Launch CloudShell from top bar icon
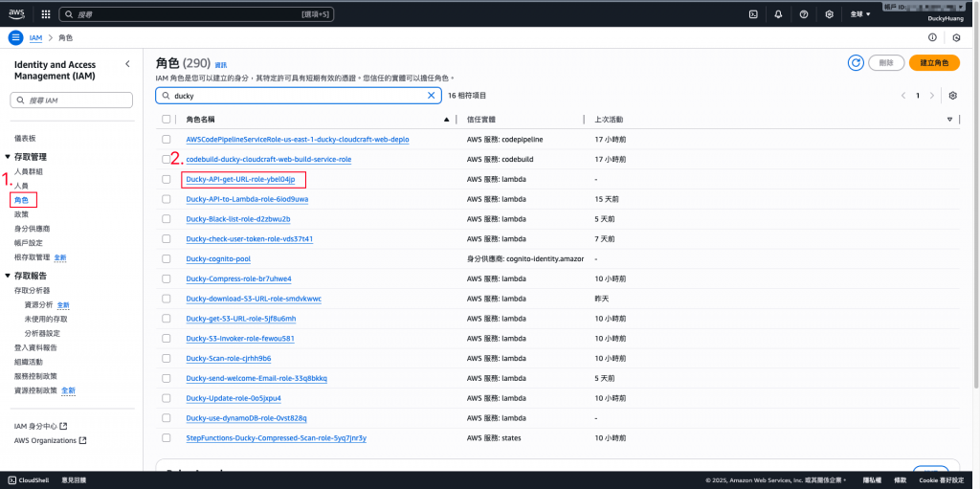The height and width of the screenshot is (489, 980). tap(754, 14)
